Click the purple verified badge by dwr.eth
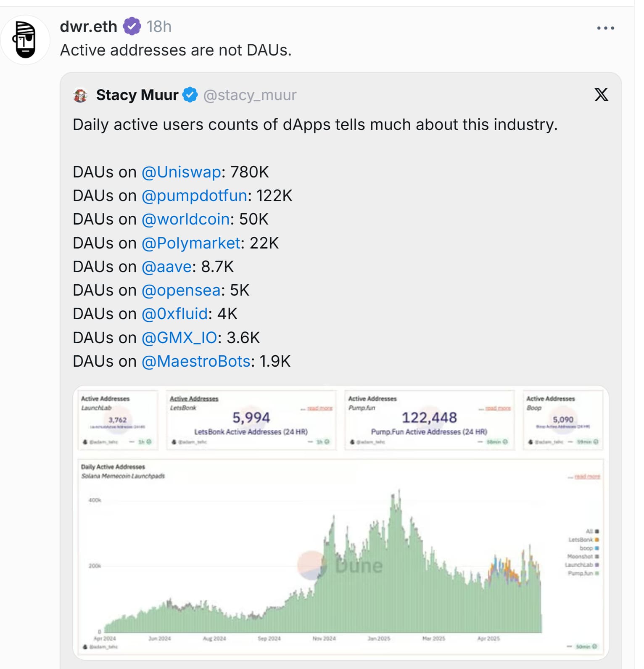This screenshot has width=644, height=669. [132, 26]
